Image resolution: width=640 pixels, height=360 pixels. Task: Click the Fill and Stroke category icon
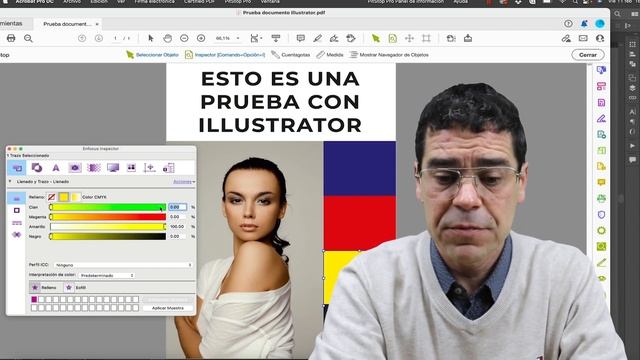[17, 168]
